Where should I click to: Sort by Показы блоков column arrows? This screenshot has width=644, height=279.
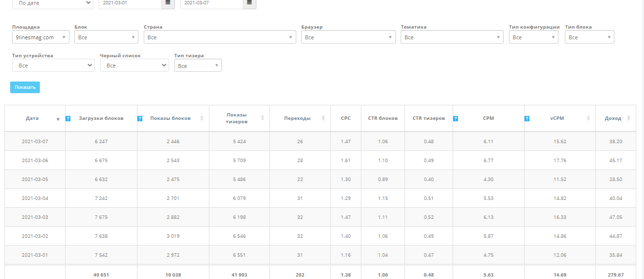pos(202,118)
